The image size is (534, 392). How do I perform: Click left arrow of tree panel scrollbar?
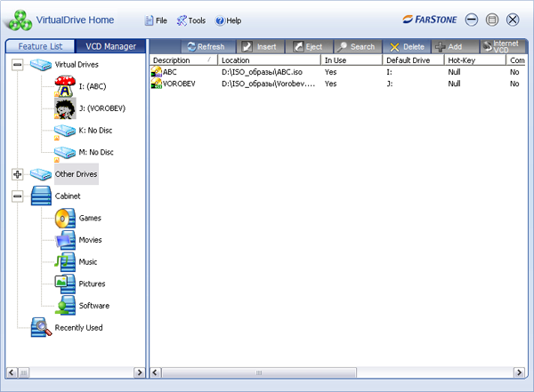[12, 372]
